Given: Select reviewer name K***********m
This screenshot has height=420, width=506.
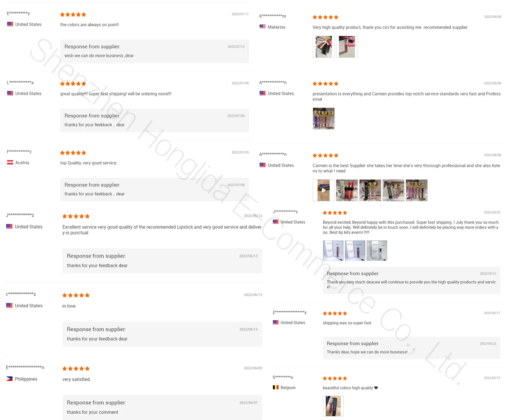Looking at the screenshot, I should pyautogui.click(x=272, y=16).
